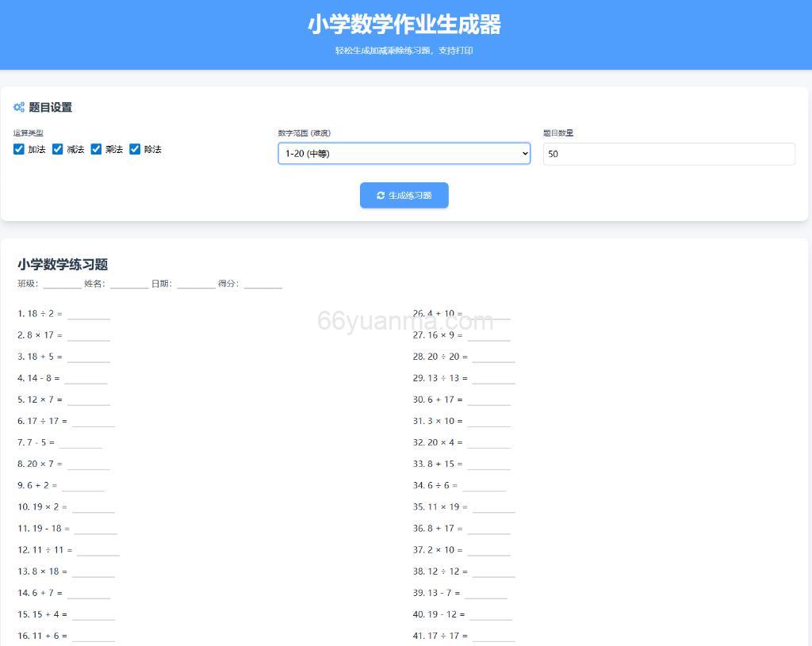The image size is (812, 646).
Task: Click inside the 题目数量 field showing 50
Action: [x=668, y=153]
